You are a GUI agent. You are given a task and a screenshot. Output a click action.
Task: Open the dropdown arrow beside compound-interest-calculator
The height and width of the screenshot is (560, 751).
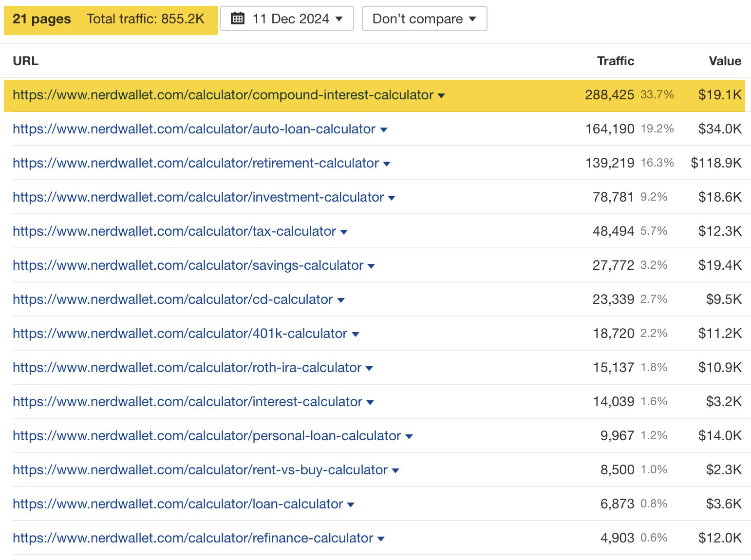441,96
